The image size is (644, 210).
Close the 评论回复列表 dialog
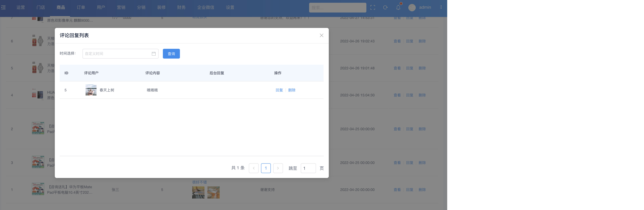[321, 36]
